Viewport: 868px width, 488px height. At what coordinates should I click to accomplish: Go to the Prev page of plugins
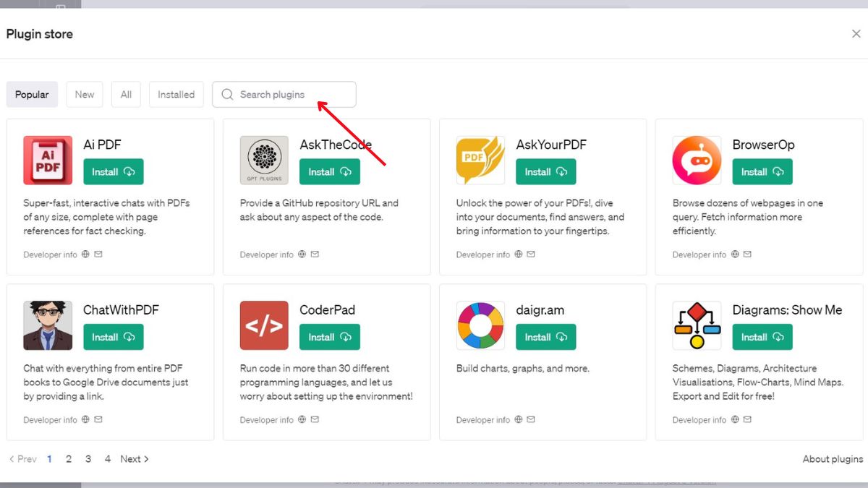(22, 459)
